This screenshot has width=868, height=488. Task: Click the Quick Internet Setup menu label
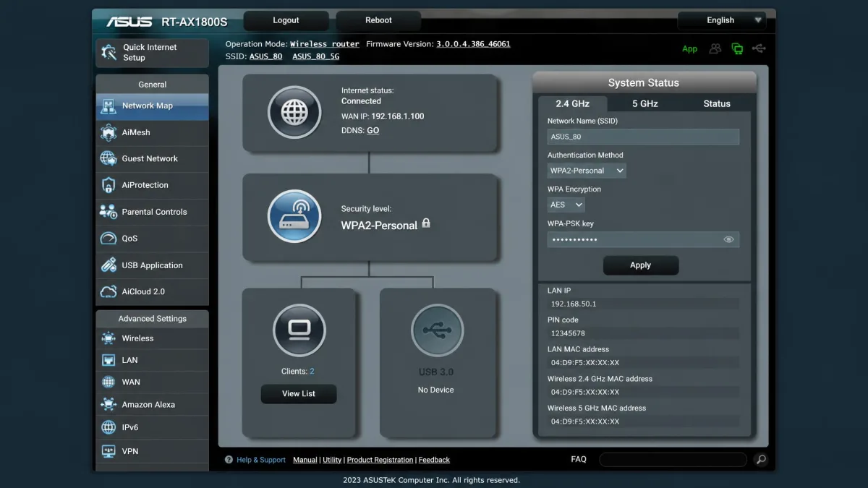click(x=150, y=53)
